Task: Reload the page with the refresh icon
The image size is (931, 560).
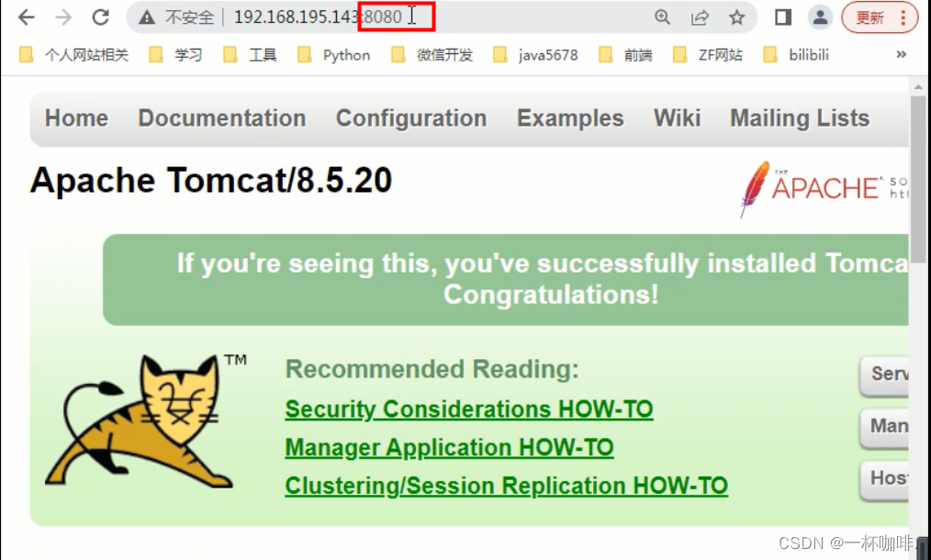Action: click(x=100, y=17)
